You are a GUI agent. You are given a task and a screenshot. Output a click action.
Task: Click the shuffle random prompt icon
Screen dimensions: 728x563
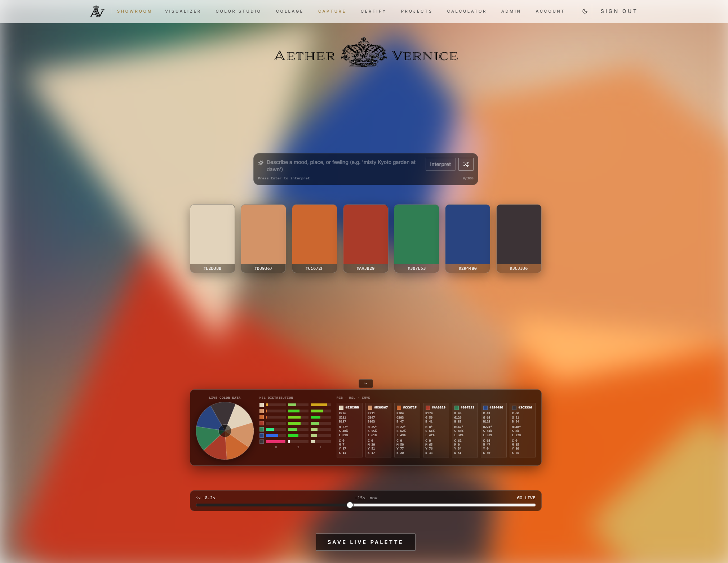click(x=466, y=164)
